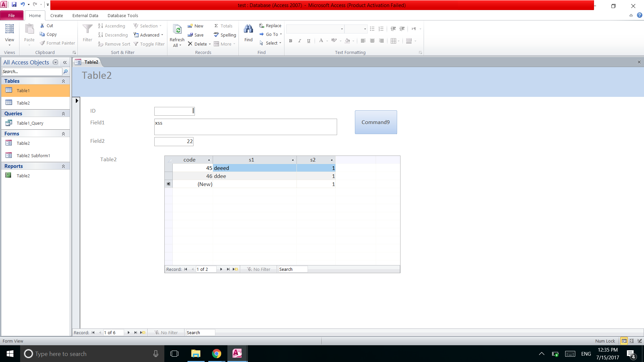Click the Totals sigma button
This screenshot has height=362, width=644.
[x=223, y=26]
